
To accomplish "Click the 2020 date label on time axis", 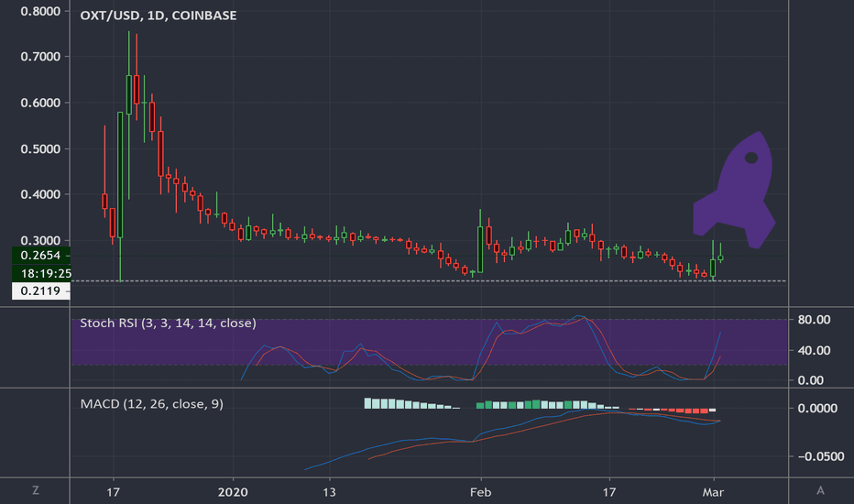I will [233, 492].
